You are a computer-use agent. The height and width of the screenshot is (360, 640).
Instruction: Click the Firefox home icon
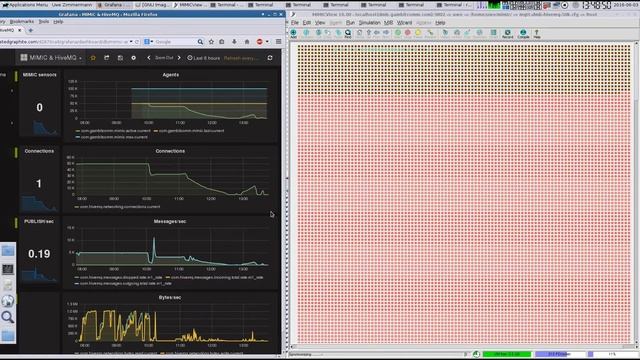click(247, 42)
